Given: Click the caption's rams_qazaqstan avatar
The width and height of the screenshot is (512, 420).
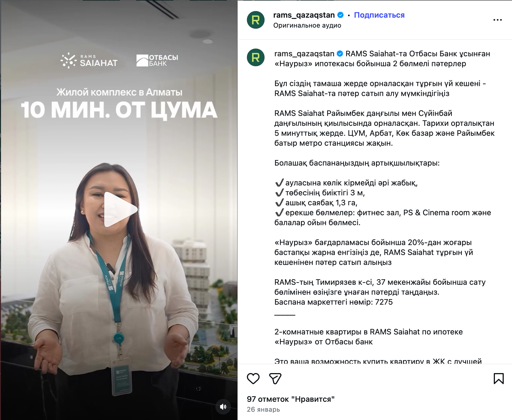Looking at the screenshot, I should [x=256, y=57].
